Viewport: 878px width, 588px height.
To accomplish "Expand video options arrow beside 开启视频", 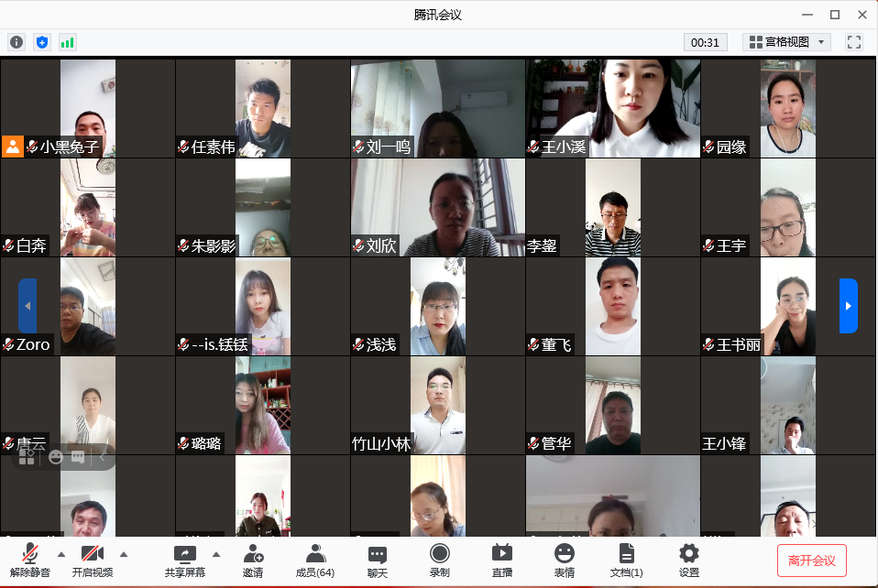I will (124, 554).
